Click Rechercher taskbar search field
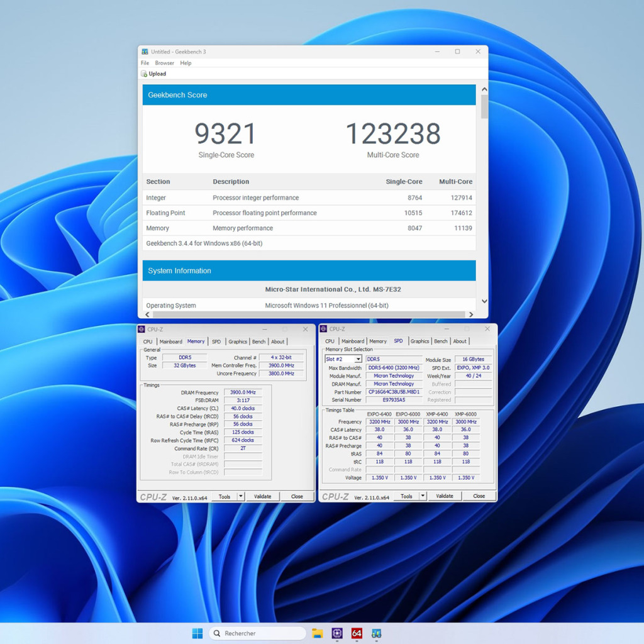Viewport: 644px width, 644px height. [257, 633]
